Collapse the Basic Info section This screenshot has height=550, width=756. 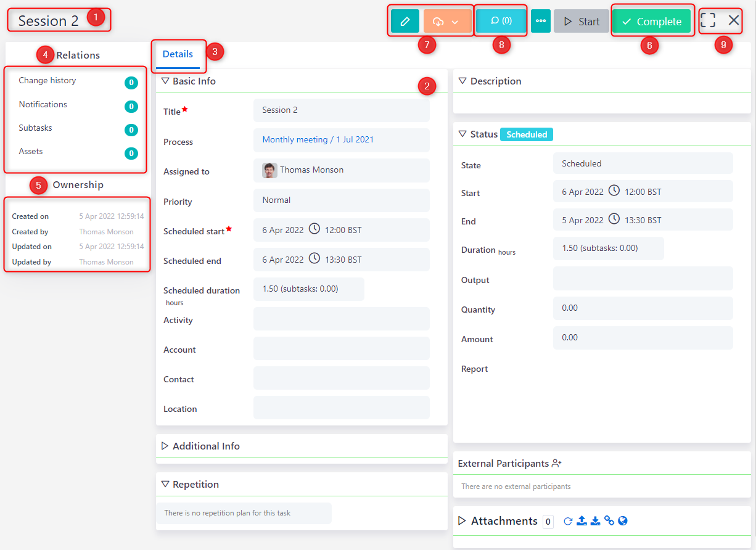point(165,81)
